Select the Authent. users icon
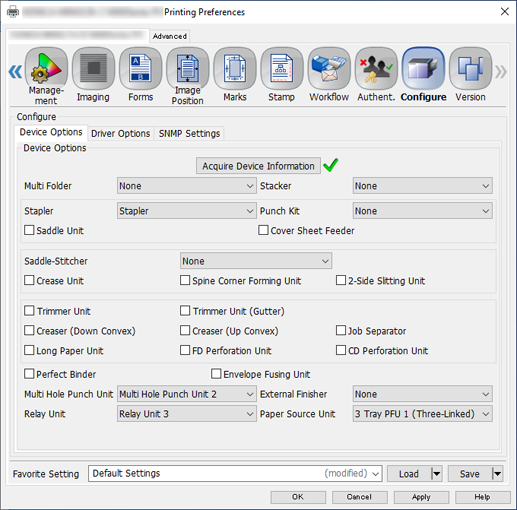 click(x=376, y=69)
